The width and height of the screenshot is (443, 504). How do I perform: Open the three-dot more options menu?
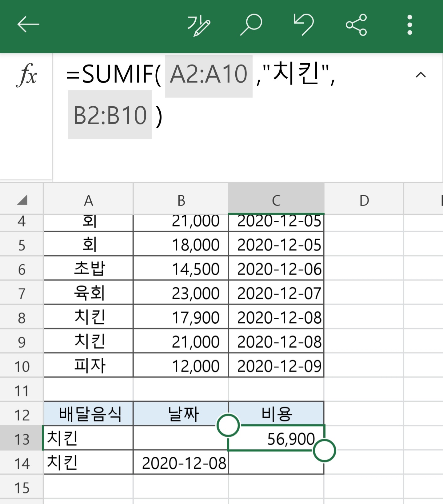click(409, 25)
